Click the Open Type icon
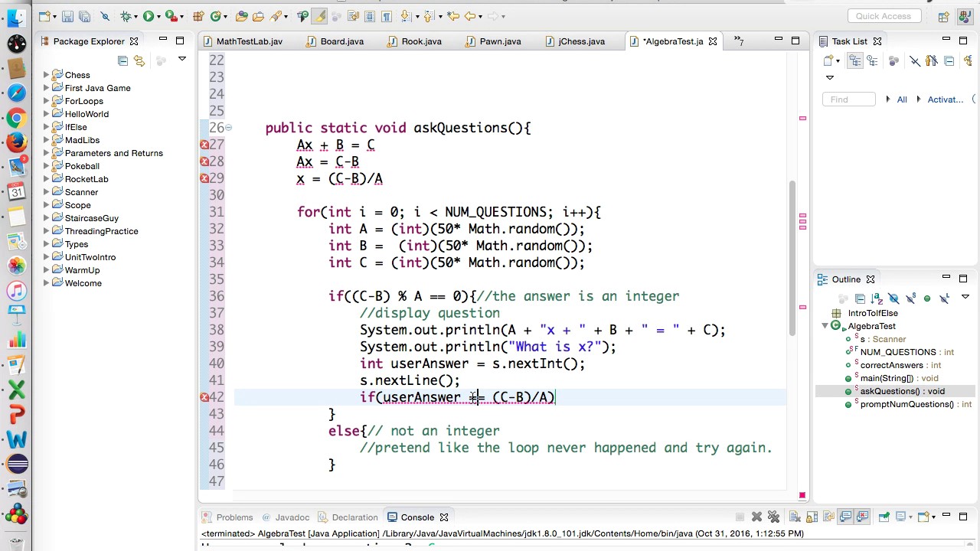The width and height of the screenshot is (980, 551). coord(242,16)
